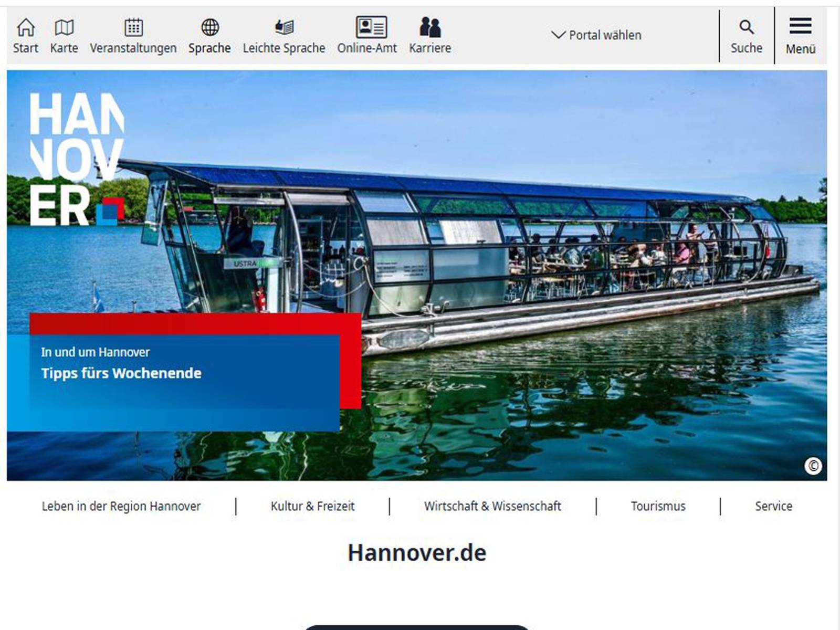Select the Sprache globe icon

point(210,27)
